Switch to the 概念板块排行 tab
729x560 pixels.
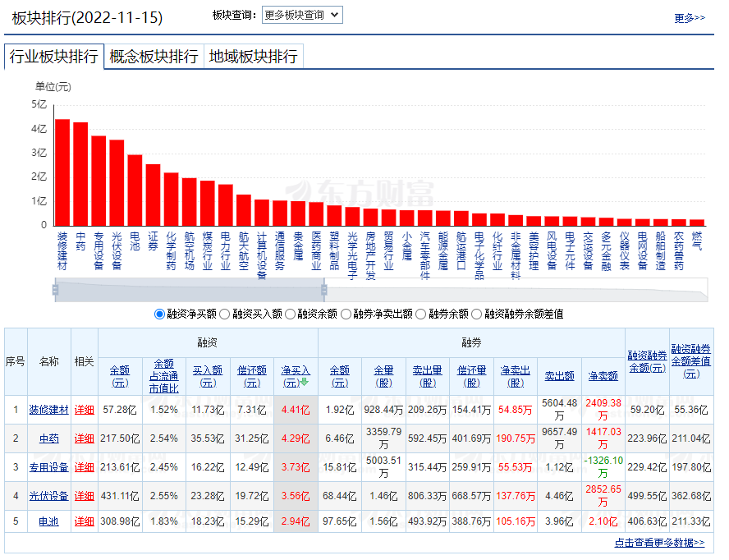click(x=154, y=57)
